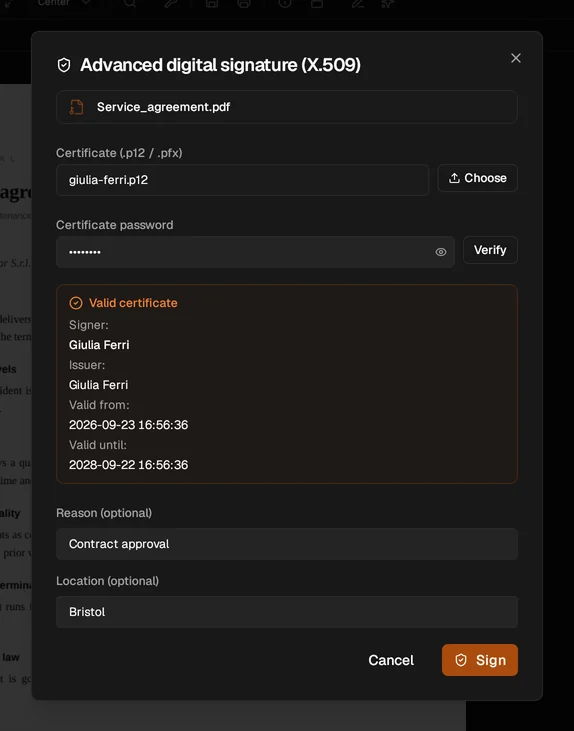
Task: Click the Valid certificate check icon
Action: (76, 303)
